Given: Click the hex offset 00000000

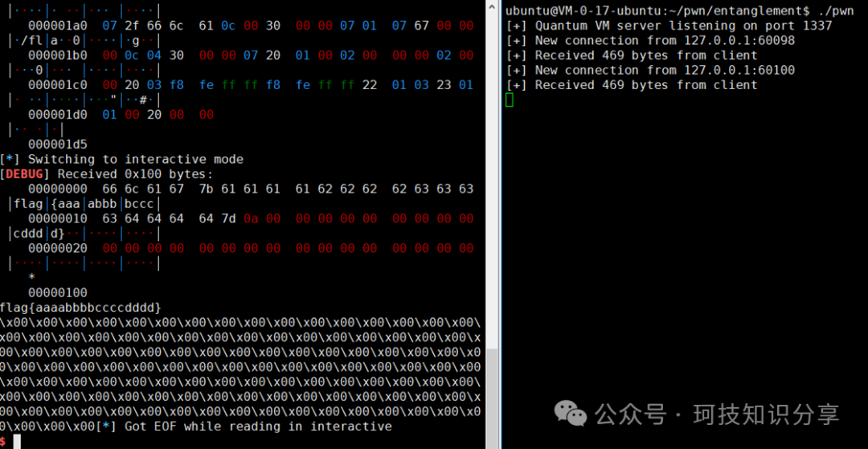Looking at the screenshot, I should 58,189.
